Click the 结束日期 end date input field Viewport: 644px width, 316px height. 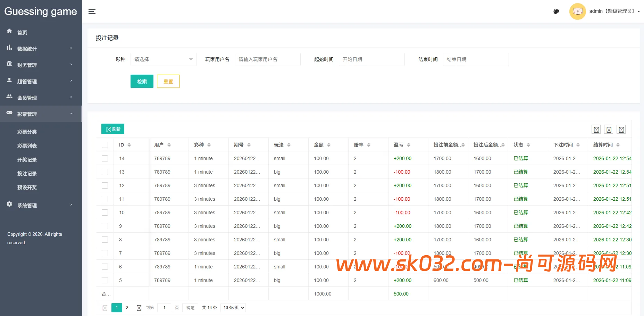tap(476, 59)
